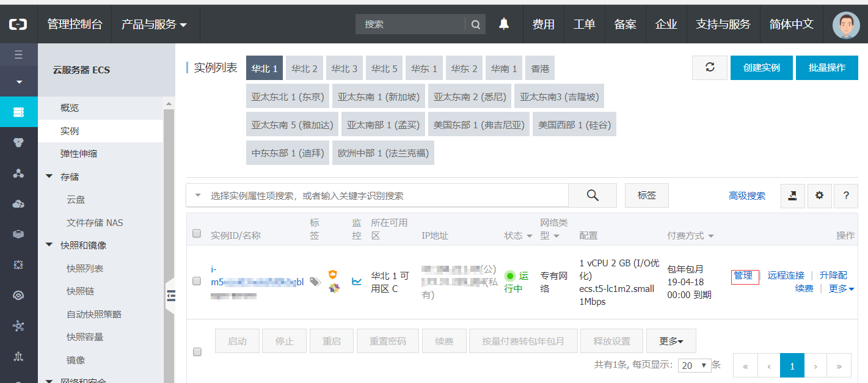
Task: Open 概览 in the ECS sidebar
Action: [70, 108]
